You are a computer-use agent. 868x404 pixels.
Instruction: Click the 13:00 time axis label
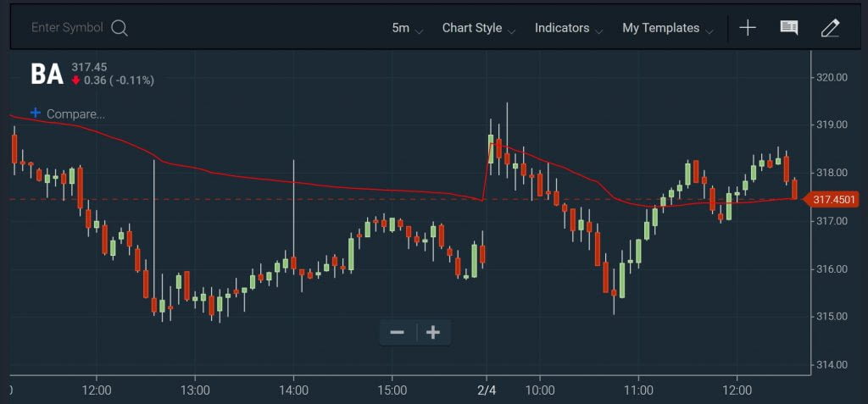(x=195, y=390)
